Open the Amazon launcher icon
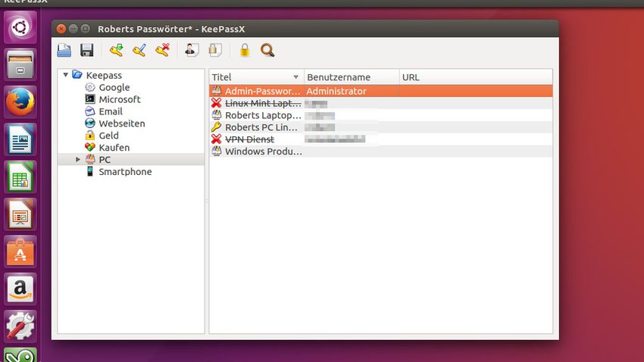This screenshot has width=644, height=362. point(20,289)
